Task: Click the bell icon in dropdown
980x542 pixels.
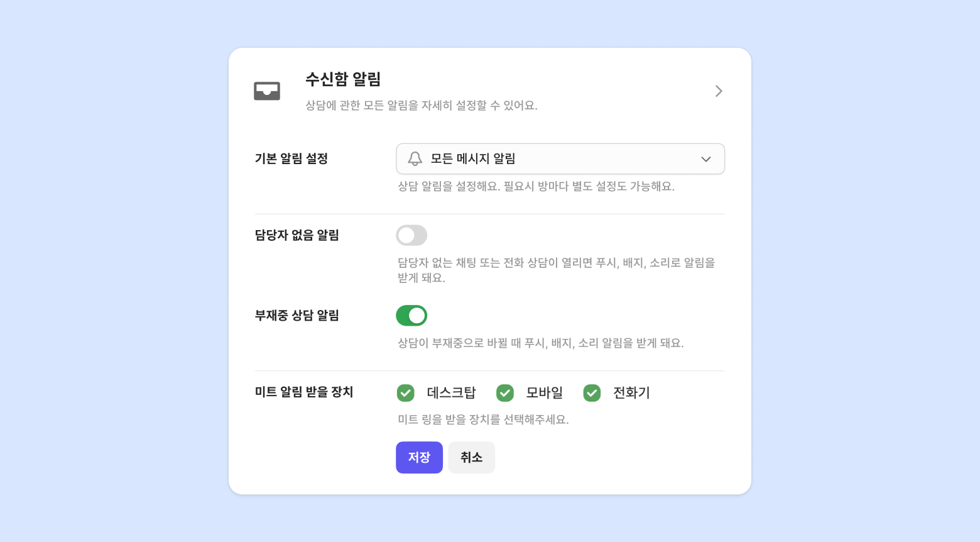Action: click(415, 159)
